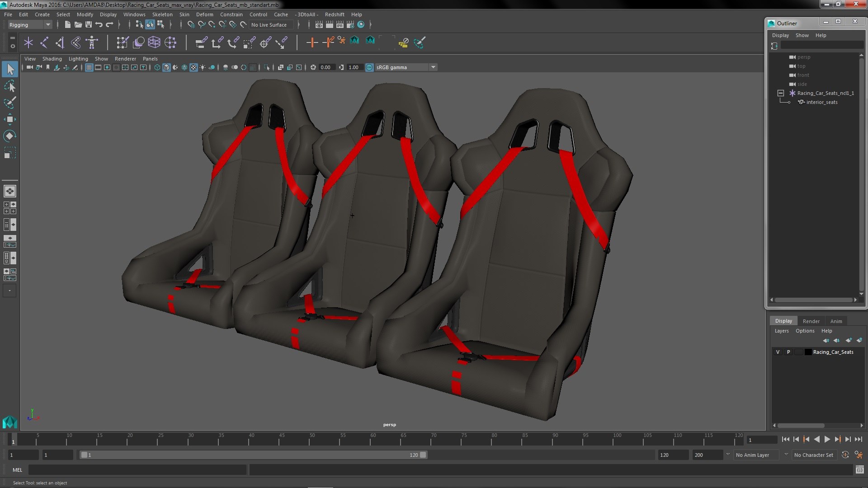Toggle smooth shade all in viewport toolbar

[x=166, y=67]
